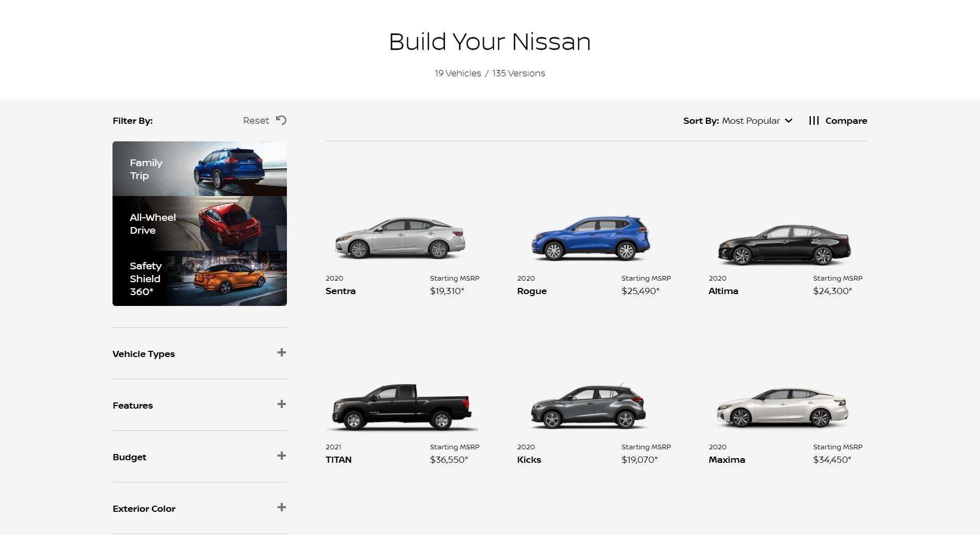The image size is (980, 535).
Task: Click the Rogue price $25,490
Action: point(640,291)
